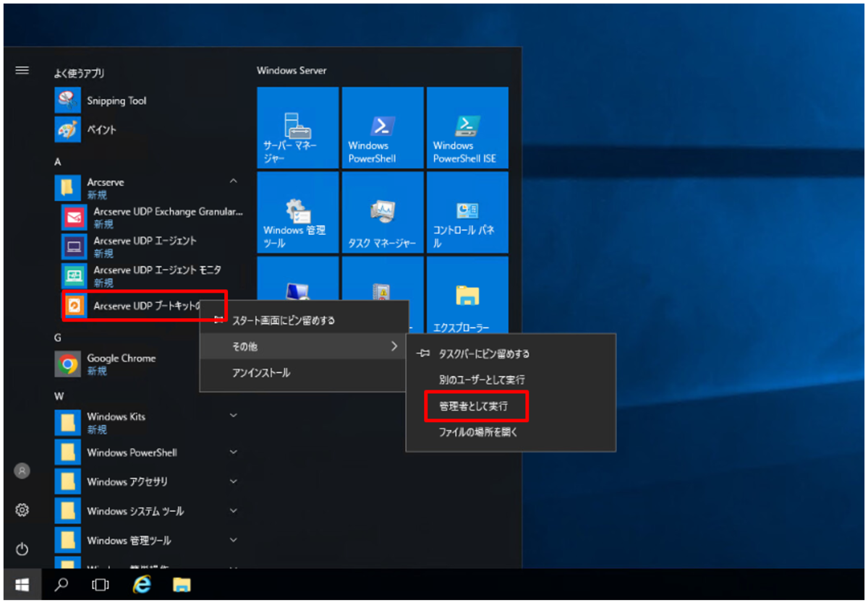Image resolution: width=868 pixels, height=605 pixels.
Task: Open File Explorer from the taskbar
Action: pyautogui.click(x=181, y=584)
